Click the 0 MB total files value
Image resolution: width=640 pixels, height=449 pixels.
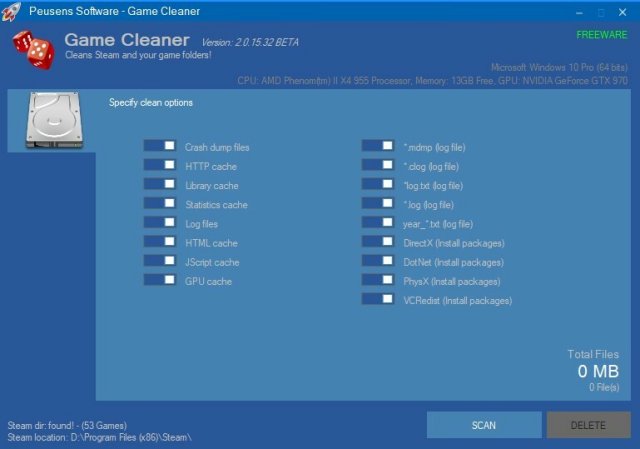click(598, 371)
